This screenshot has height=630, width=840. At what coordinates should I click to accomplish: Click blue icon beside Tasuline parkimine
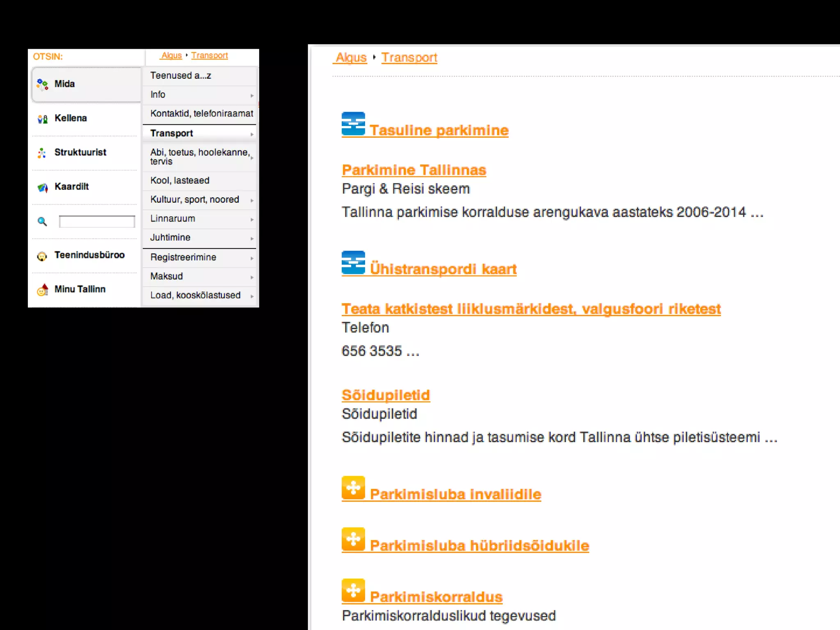[x=353, y=123]
